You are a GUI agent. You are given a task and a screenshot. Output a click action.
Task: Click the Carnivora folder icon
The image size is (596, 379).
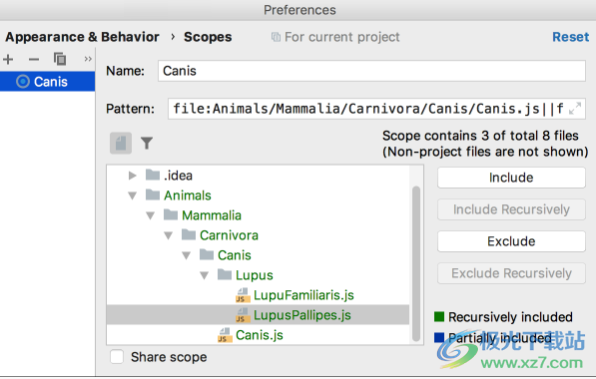(189, 235)
